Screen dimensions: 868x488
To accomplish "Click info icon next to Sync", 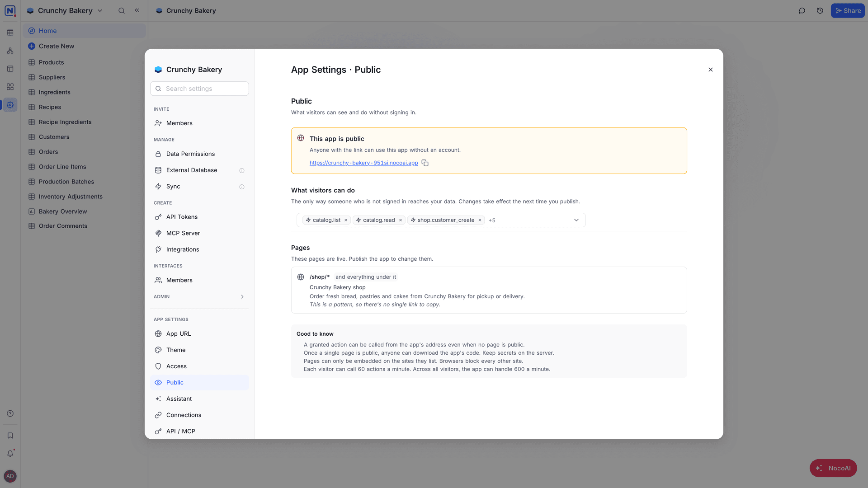I will pos(242,187).
